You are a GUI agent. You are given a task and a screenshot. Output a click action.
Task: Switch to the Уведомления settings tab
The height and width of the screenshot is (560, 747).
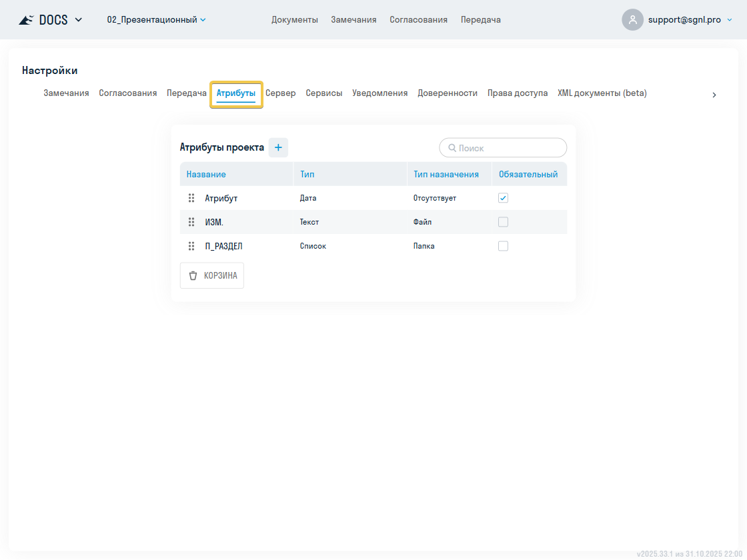point(380,93)
